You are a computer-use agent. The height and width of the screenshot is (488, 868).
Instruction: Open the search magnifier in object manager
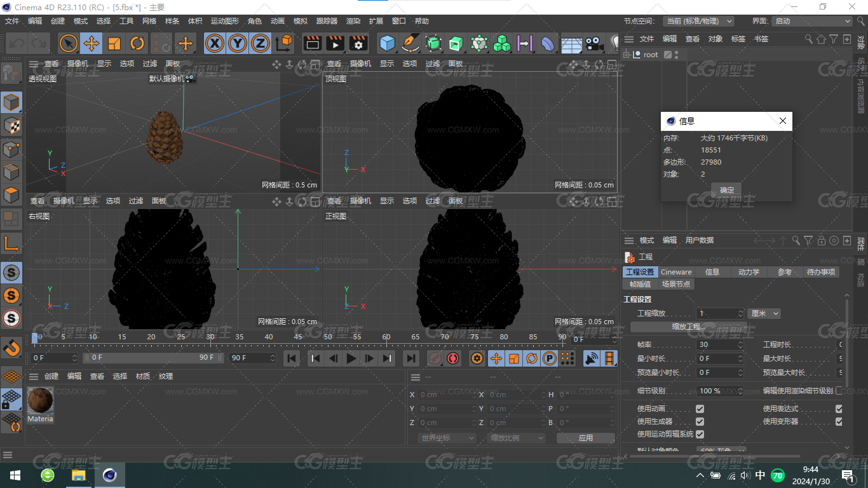click(809, 39)
